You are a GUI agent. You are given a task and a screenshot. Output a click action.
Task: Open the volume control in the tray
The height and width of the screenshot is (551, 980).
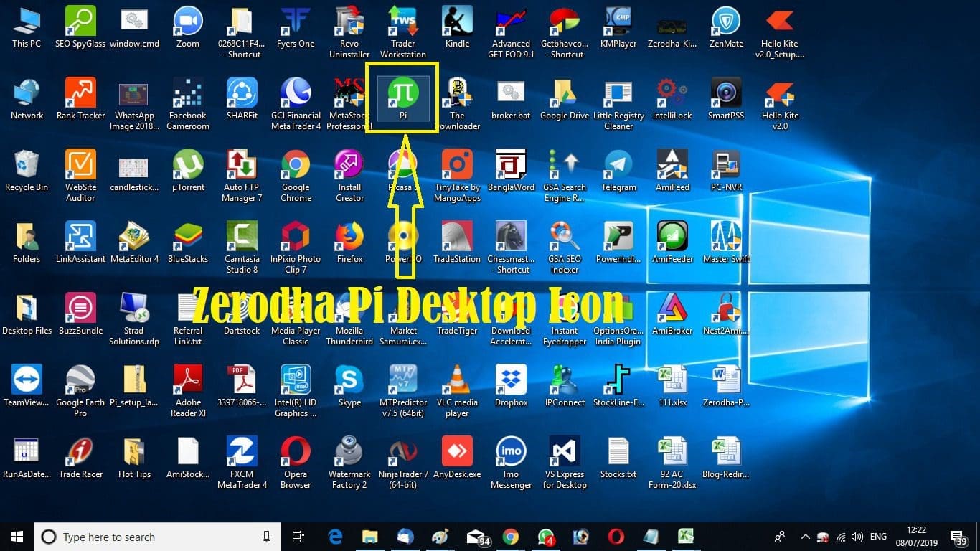(857, 537)
